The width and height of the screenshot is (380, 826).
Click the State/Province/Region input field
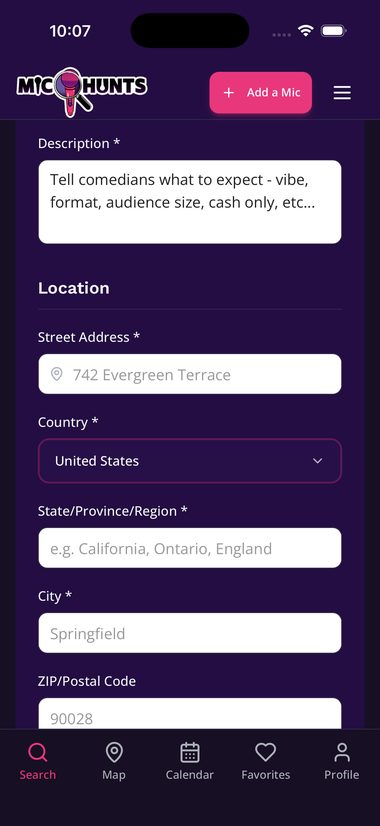point(190,548)
